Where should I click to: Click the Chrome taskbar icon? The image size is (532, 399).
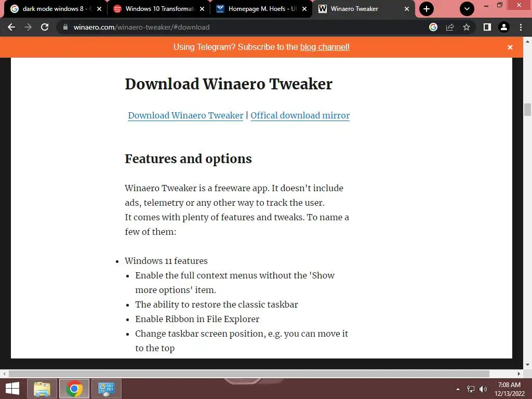click(x=74, y=389)
